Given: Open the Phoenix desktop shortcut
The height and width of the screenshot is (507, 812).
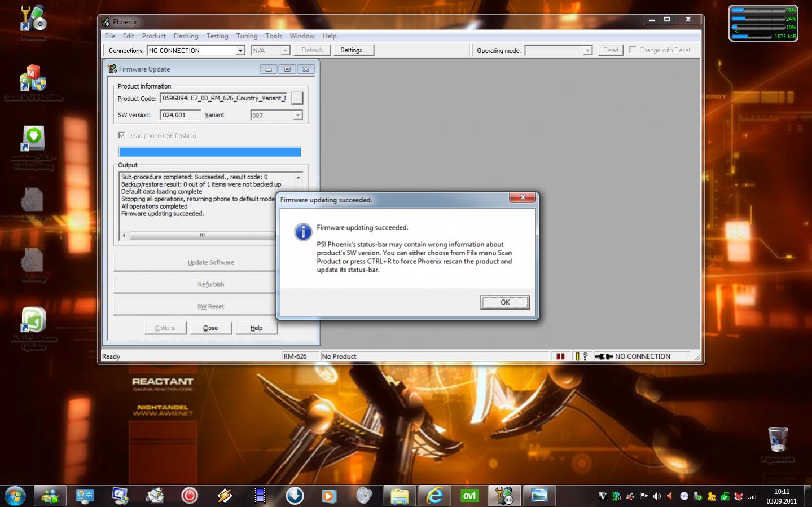Looking at the screenshot, I should coord(33,23).
